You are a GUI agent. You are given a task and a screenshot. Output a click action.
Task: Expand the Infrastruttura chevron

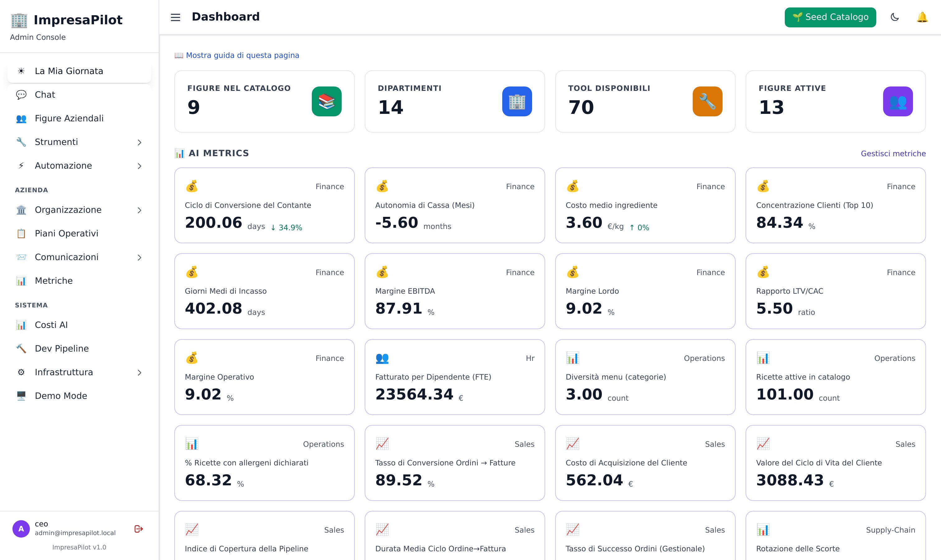[139, 372]
